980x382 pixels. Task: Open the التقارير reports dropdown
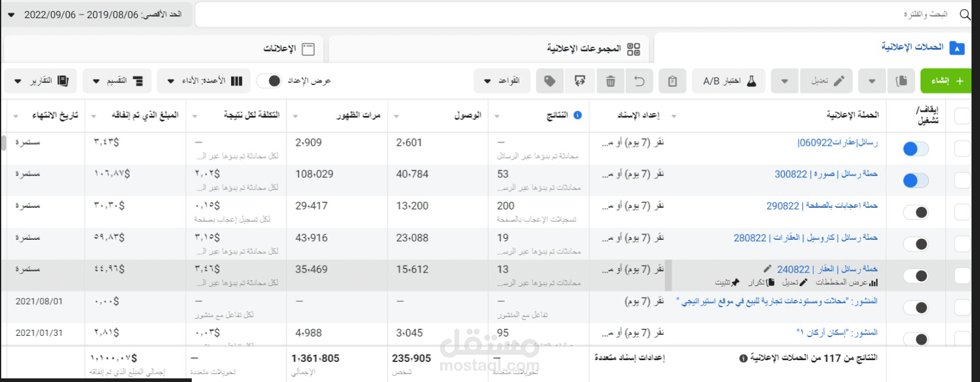(41, 81)
